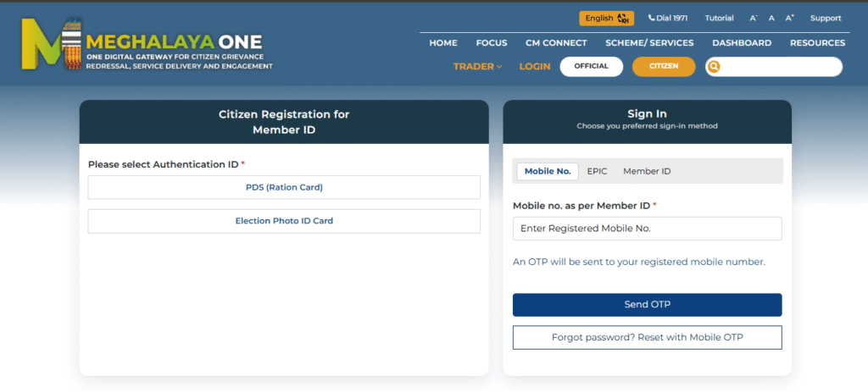Reset font size with the middle A
Screen dimensions: 868x392
coord(771,18)
